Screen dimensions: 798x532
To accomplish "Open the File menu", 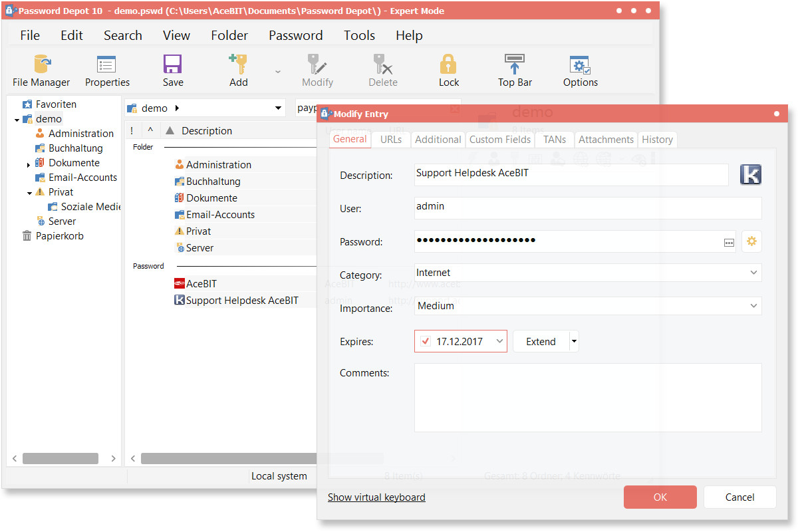I will coord(30,35).
